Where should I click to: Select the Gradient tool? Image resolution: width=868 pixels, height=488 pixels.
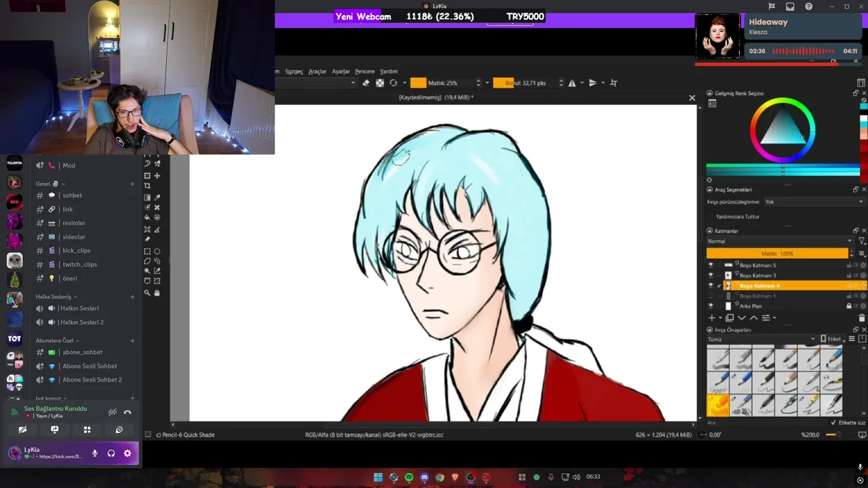coord(147,197)
